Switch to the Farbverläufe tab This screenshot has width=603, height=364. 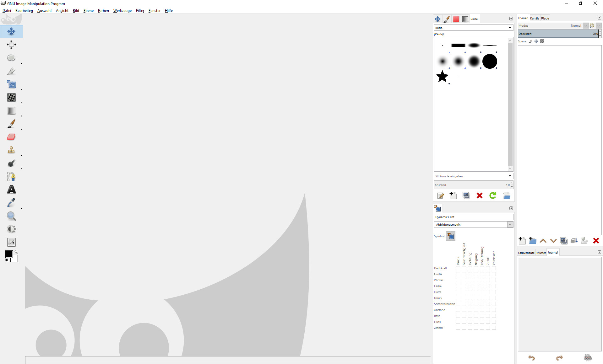(x=526, y=253)
